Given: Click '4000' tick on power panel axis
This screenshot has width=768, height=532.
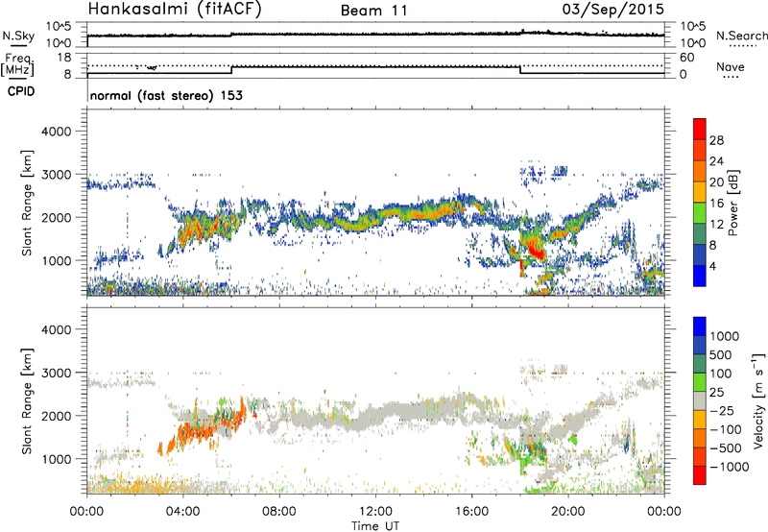Looking at the screenshot, I should (x=56, y=132).
